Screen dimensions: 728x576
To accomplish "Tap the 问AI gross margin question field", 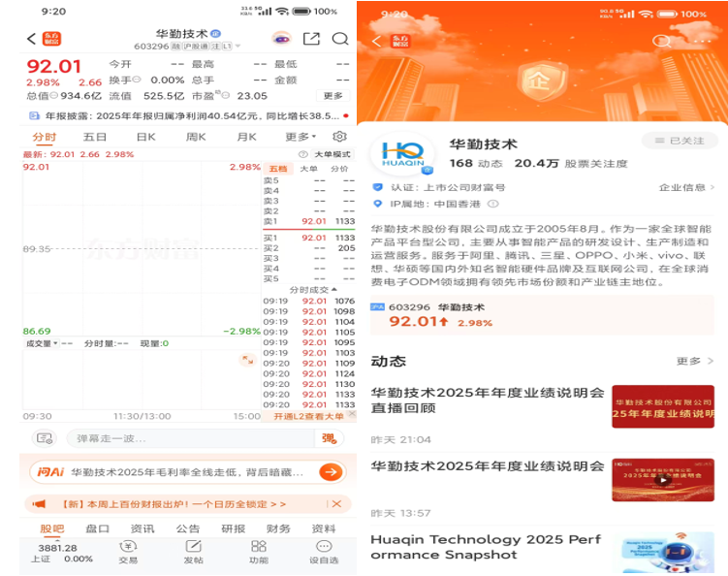I will pos(187,472).
